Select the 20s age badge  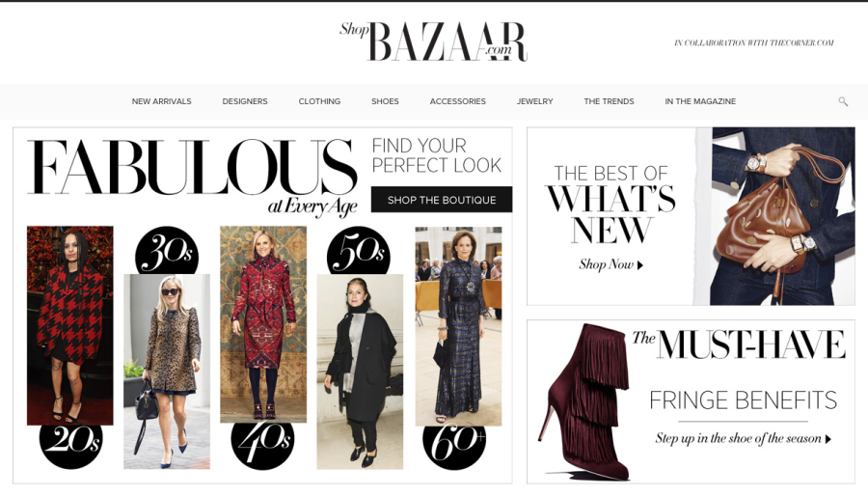click(x=70, y=443)
